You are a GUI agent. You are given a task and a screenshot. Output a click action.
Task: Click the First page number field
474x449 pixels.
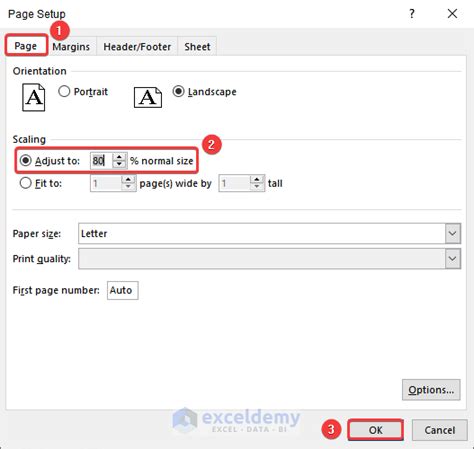tap(122, 290)
